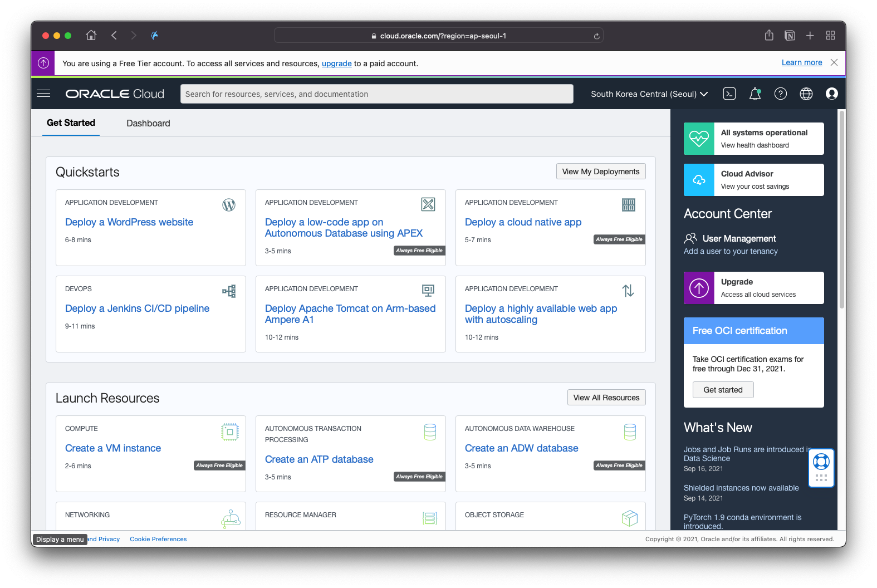Click the Jenkins pipeline DevOps icon
877x588 pixels.
[x=229, y=291]
